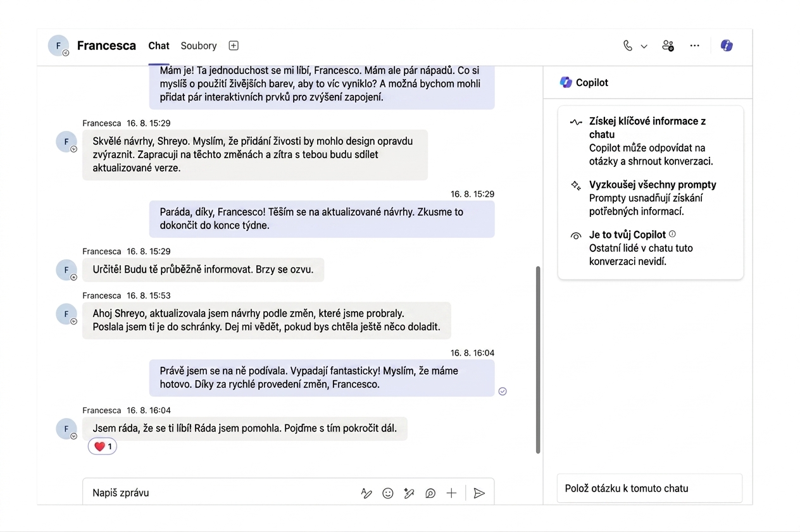Screen dimensions: 800x532
Task: Click the message starting Skvělé návrhy, Shreyo
Action: [x=255, y=154]
